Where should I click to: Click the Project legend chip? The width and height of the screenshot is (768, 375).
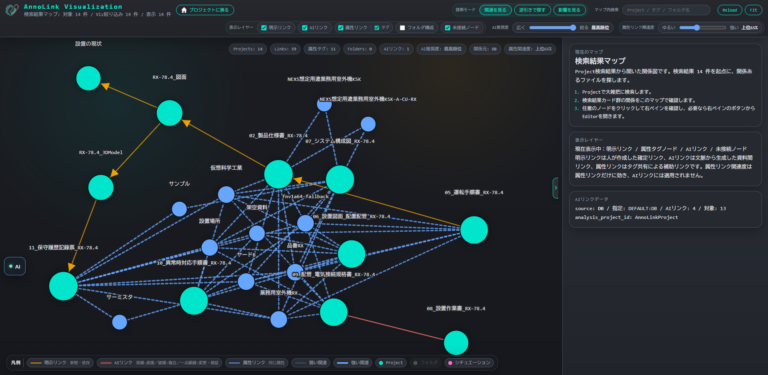pyautogui.click(x=390, y=363)
